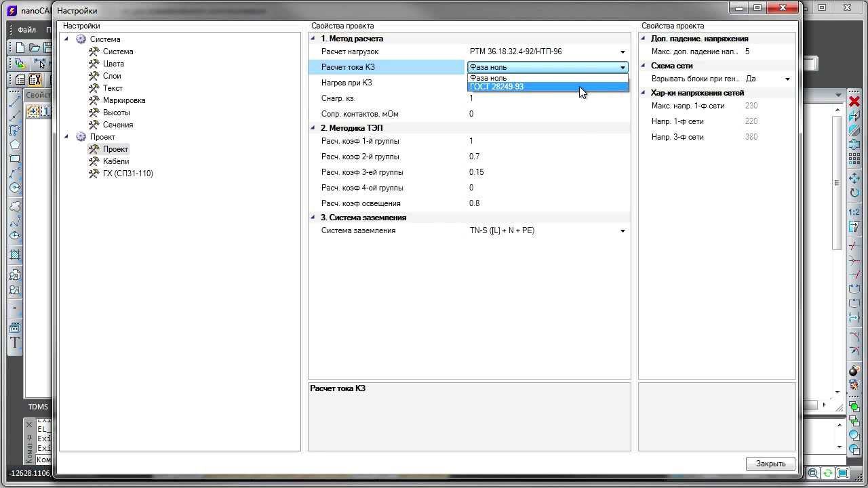Viewport: 868px width, 488px height.
Task: Select the Line draw tool
Action: (x=15, y=100)
